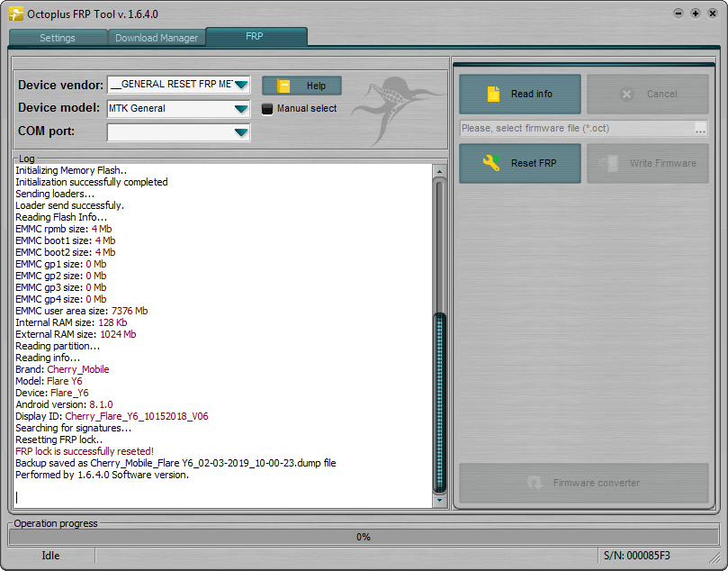Click the Write Firmware phone icon

pyautogui.click(x=608, y=163)
